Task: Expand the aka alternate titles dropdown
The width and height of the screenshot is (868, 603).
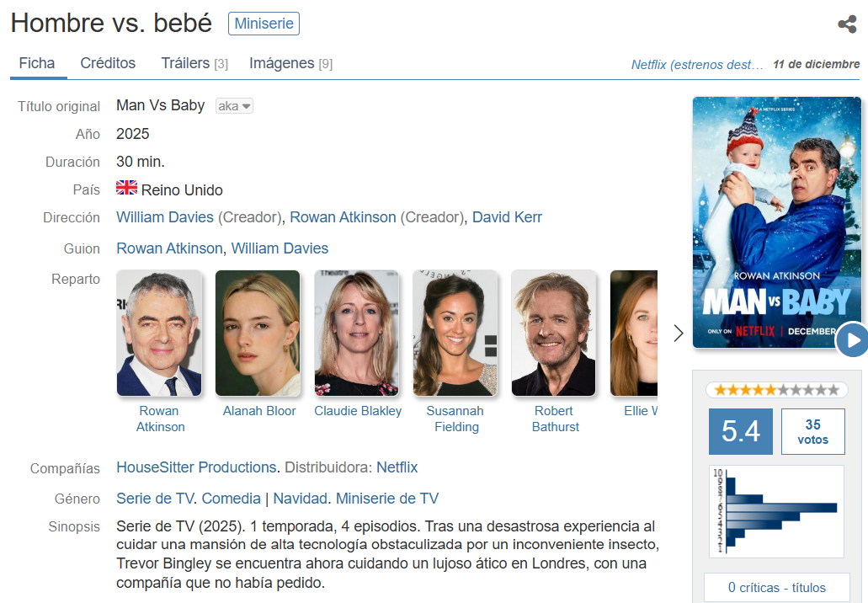Action: click(x=234, y=106)
